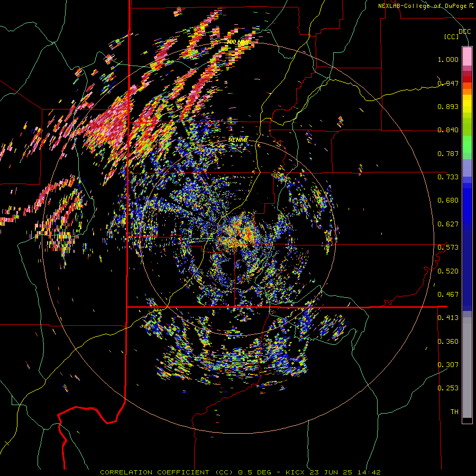Click the 0.520 scale value

[x=448, y=271]
